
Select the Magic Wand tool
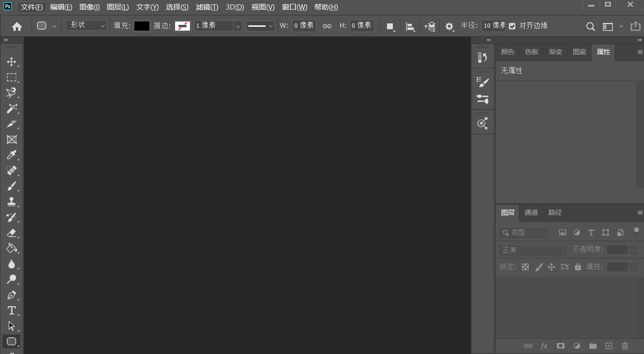(11, 108)
